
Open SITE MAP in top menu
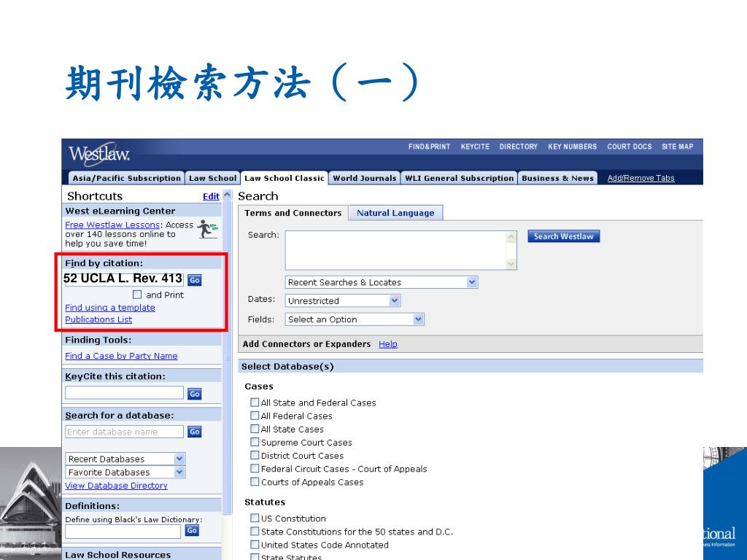pyautogui.click(x=678, y=147)
